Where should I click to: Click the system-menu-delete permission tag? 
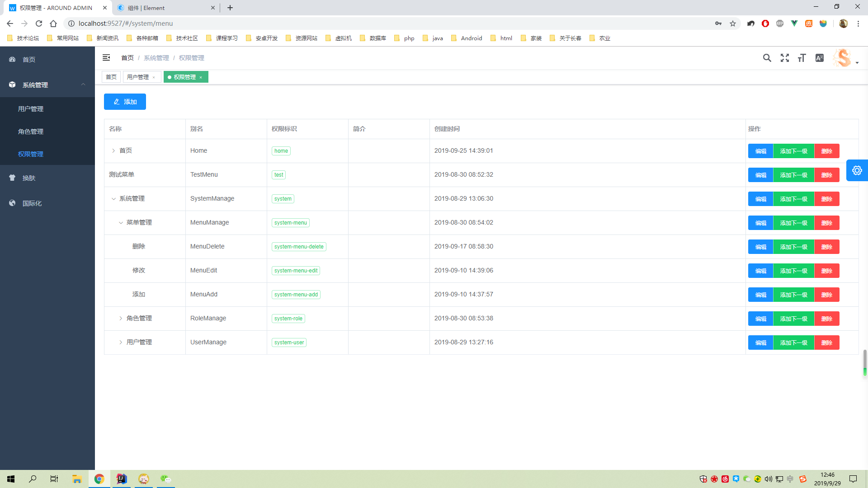click(x=299, y=247)
